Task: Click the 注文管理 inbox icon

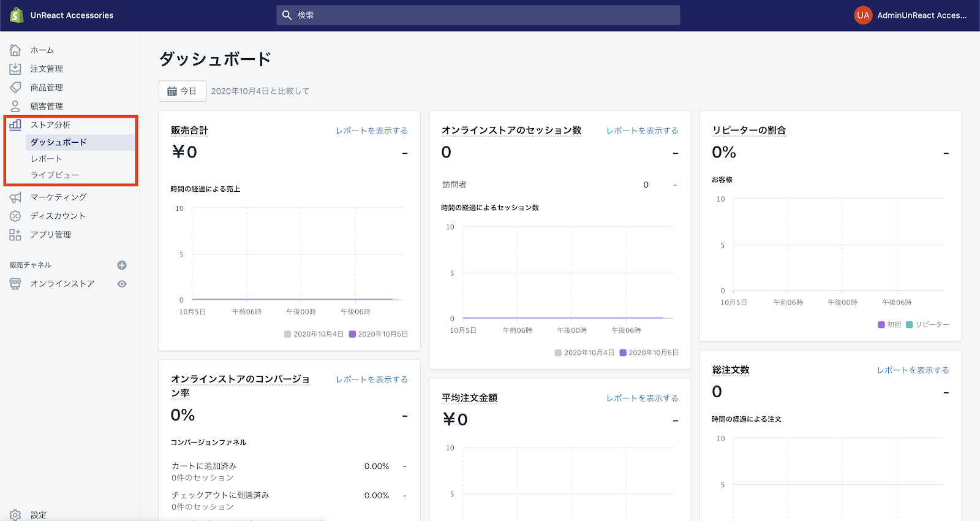Action: point(15,69)
